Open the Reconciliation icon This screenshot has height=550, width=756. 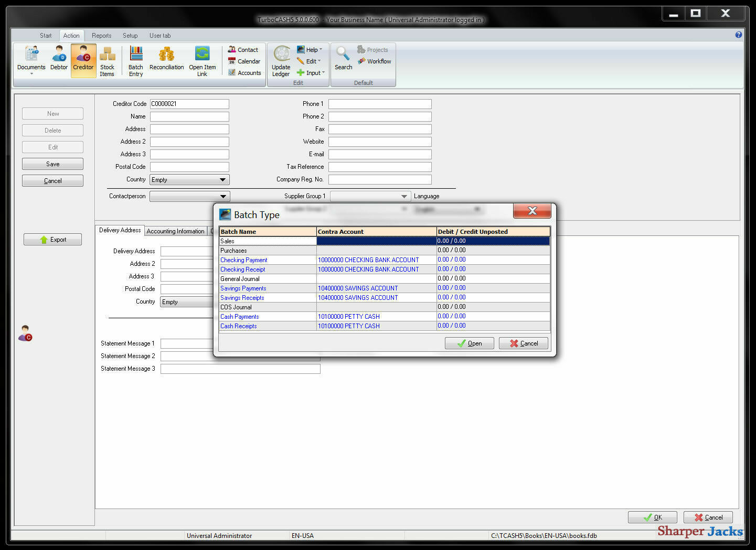coord(166,58)
